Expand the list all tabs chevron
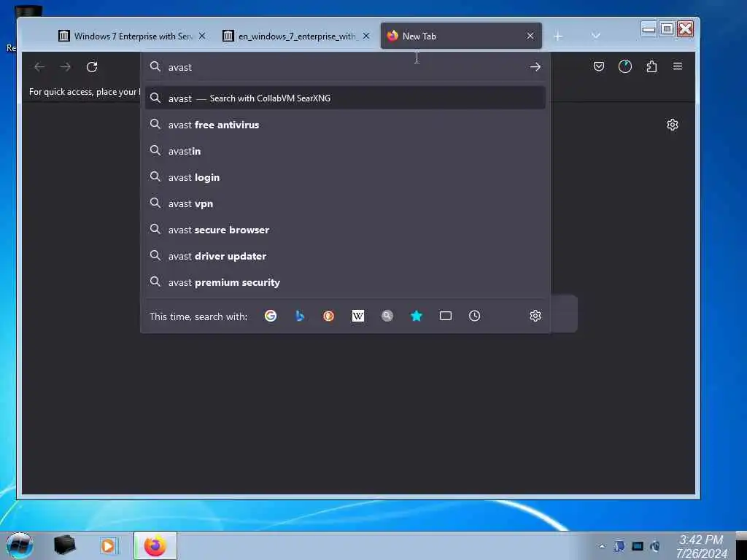This screenshot has width=747, height=560. coord(595,36)
